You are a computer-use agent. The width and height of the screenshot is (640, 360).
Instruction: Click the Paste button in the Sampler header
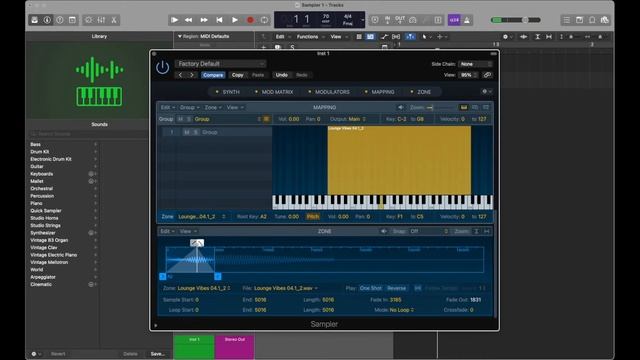coord(258,75)
